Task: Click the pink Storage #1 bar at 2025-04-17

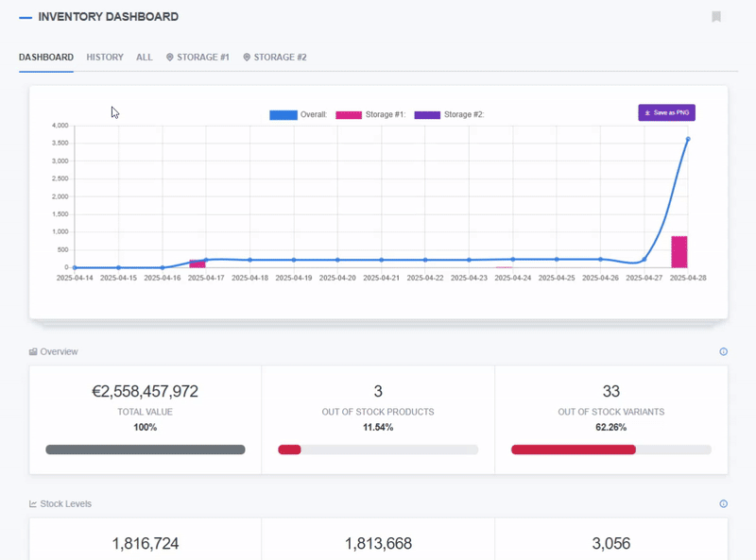Action: (x=198, y=263)
